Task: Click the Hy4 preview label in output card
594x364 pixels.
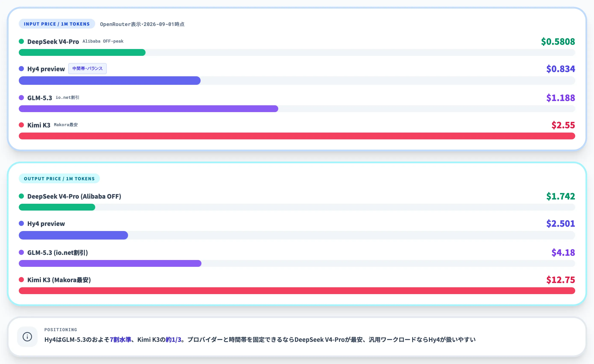Action: pyautogui.click(x=46, y=224)
